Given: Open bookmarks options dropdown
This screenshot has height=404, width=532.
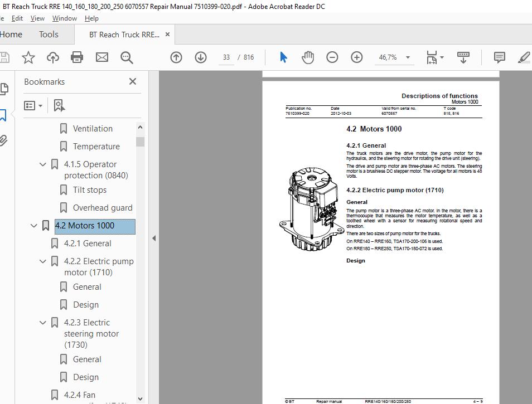Looking at the screenshot, I should point(33,106).
